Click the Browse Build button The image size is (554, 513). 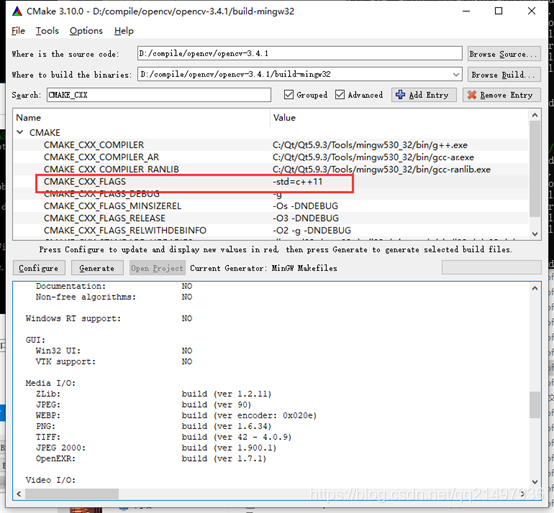point(504,75)
